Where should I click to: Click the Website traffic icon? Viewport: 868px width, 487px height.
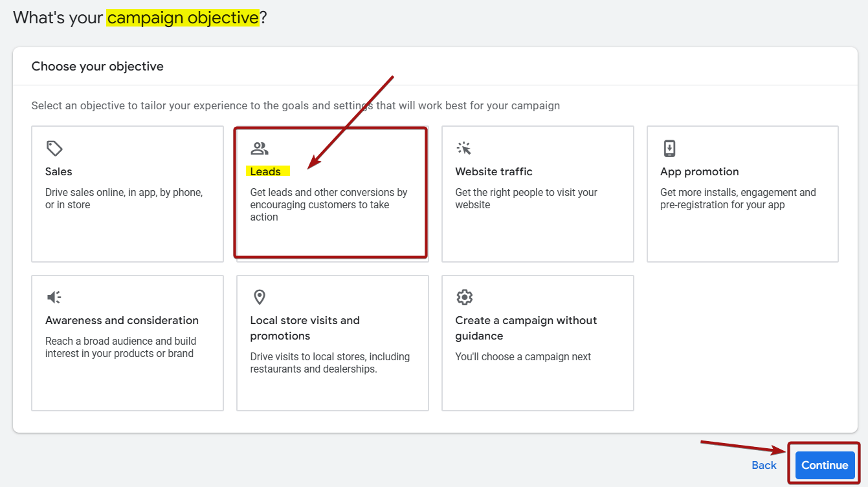point(465,148)
